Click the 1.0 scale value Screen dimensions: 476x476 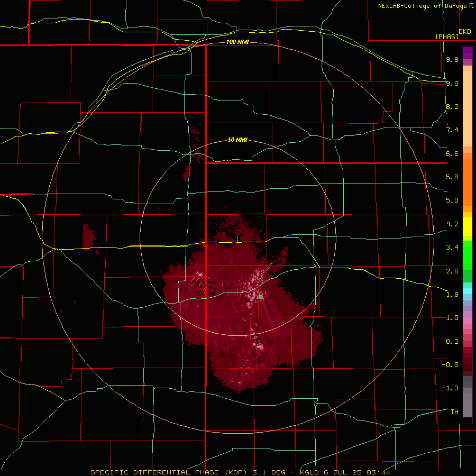click(452, 318)
